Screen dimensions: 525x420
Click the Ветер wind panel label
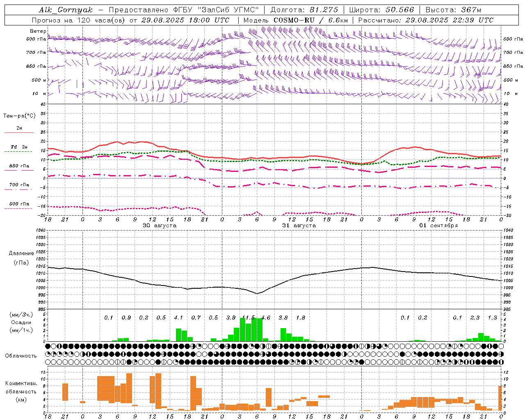[x=38, y=31]
